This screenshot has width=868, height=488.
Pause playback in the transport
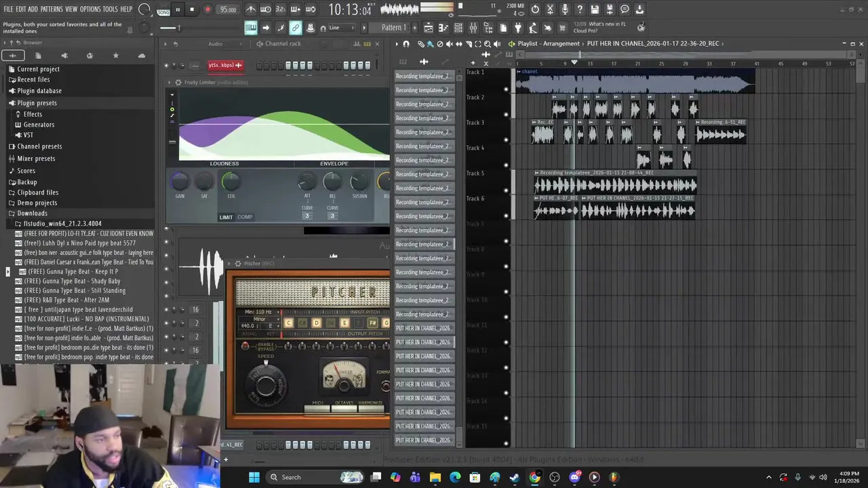(x=178, y=9)
